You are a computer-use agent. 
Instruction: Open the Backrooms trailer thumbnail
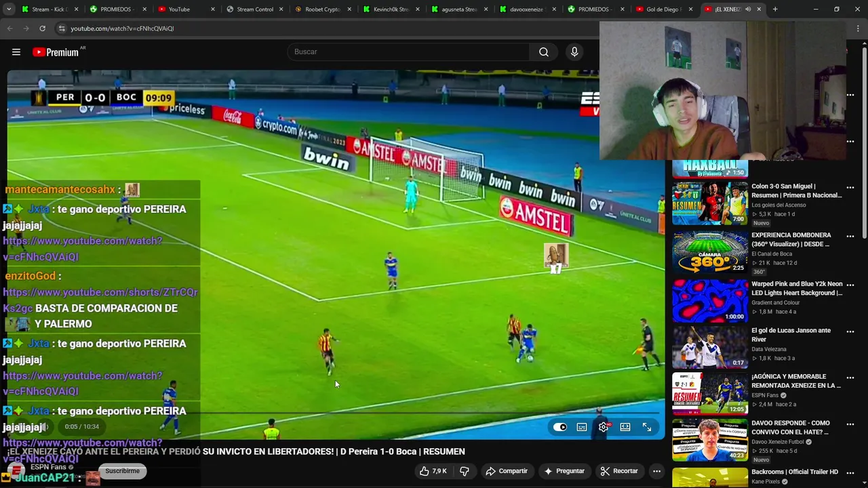[x=710, y=477]
